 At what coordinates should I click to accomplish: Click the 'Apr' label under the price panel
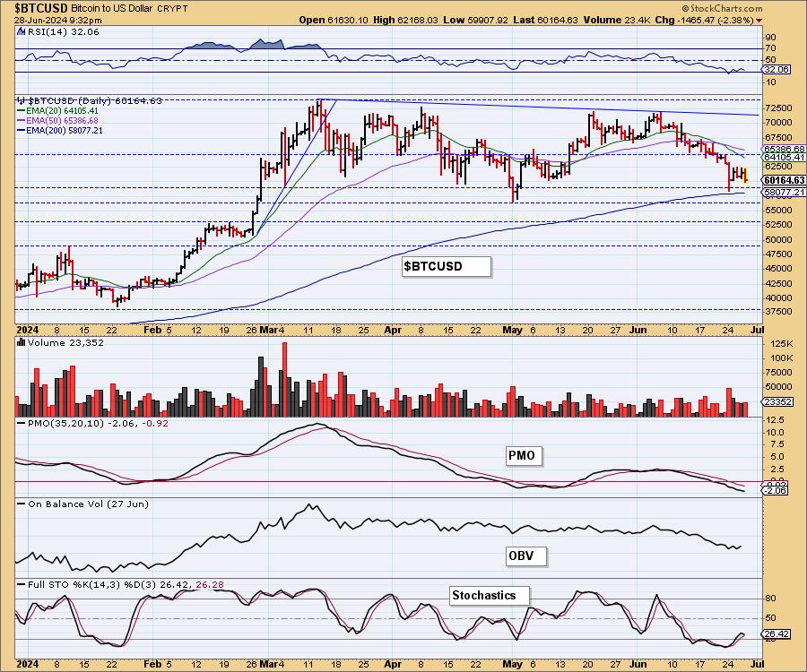tap(393, 330)
